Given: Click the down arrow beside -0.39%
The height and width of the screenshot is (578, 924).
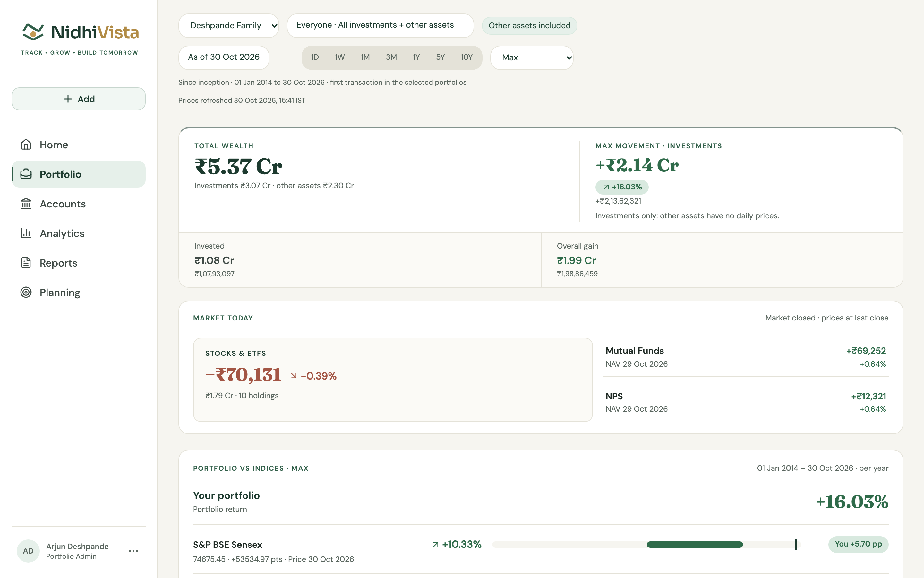Looking at the screenshot, I should click(x=294, y=376).
